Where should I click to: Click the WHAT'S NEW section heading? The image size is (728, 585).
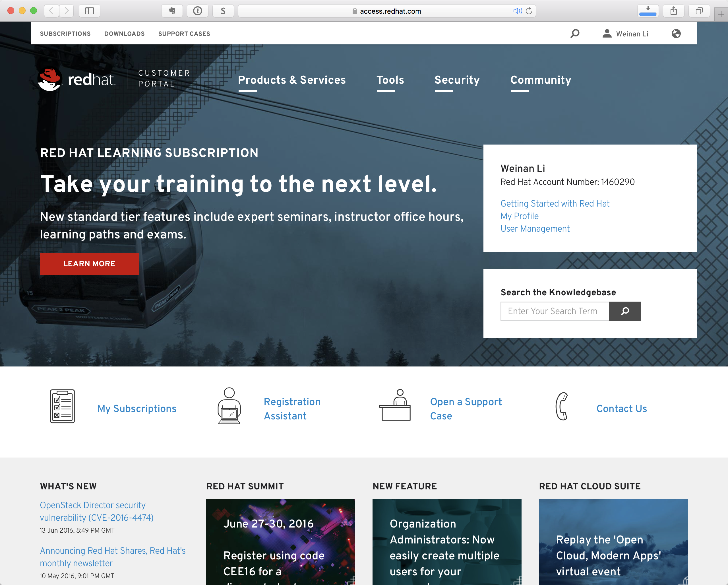tap(68, 486)
